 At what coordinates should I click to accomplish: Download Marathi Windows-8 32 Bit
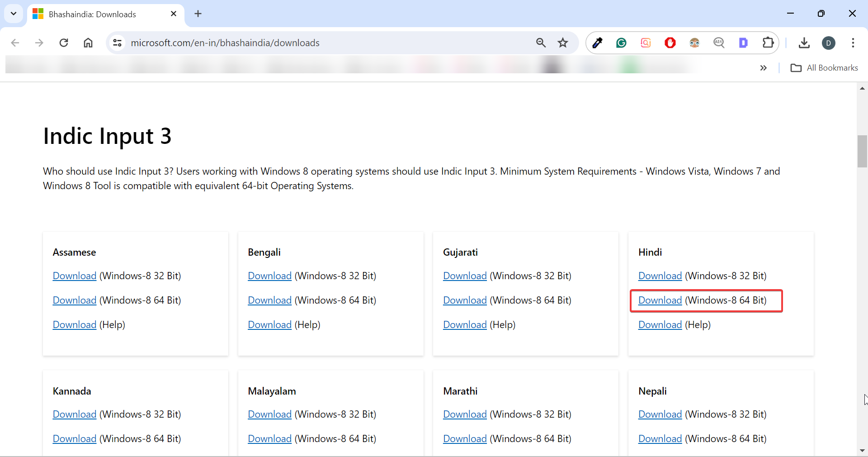pyautogui.click(x=465, y=414)
